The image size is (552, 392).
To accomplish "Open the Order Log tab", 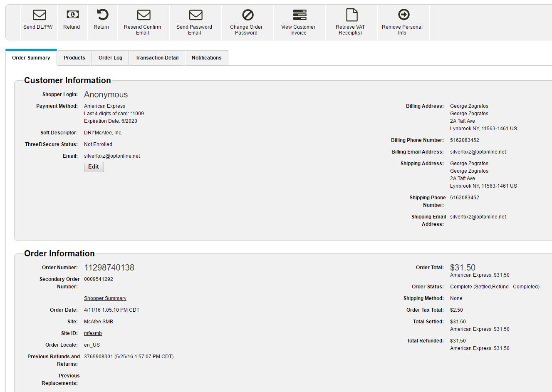I will (x=111, y=58).
